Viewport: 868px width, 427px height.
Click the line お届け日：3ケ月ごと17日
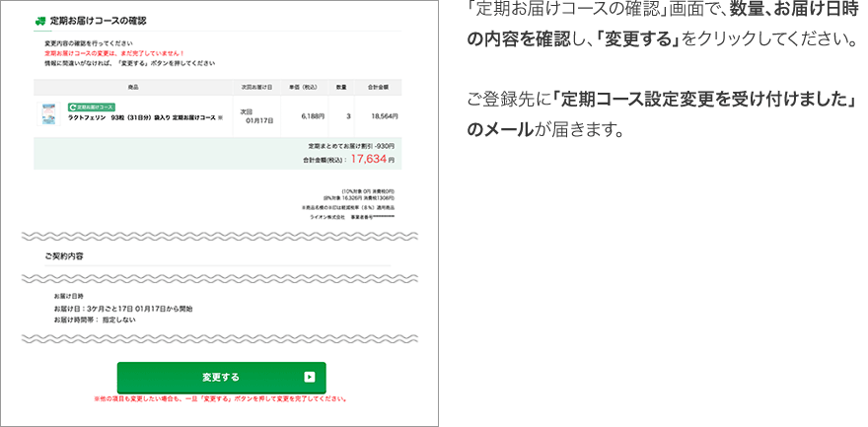tap(123, 308)
